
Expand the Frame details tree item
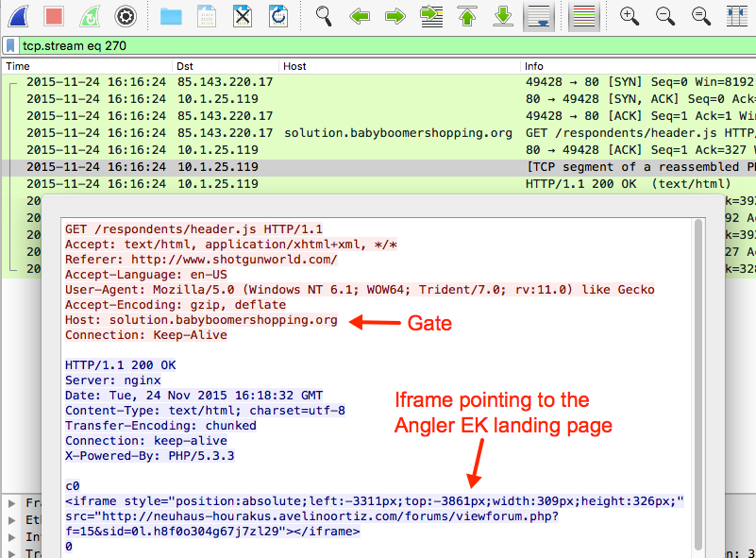(12, 503)
